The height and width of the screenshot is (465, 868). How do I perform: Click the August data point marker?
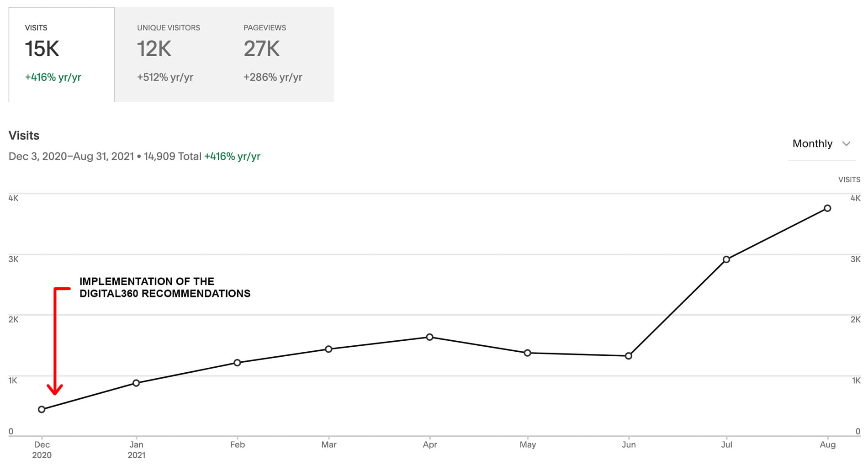click(x=827, y=208)
